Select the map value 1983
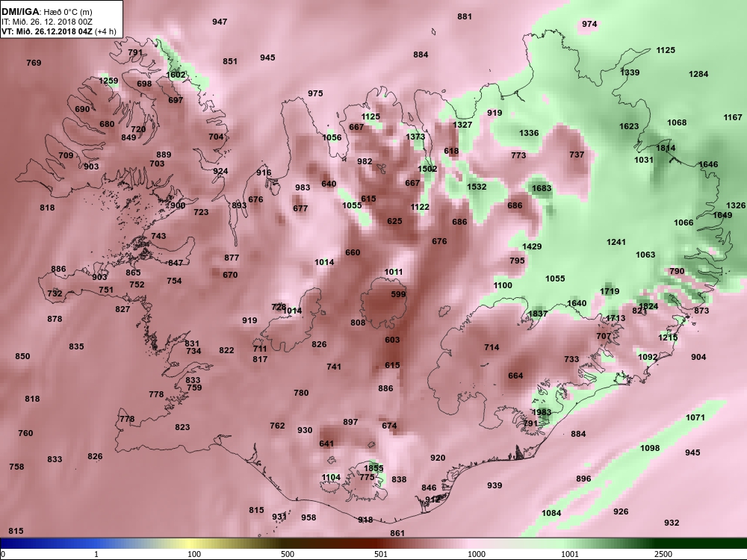 (x=541, y=412)
